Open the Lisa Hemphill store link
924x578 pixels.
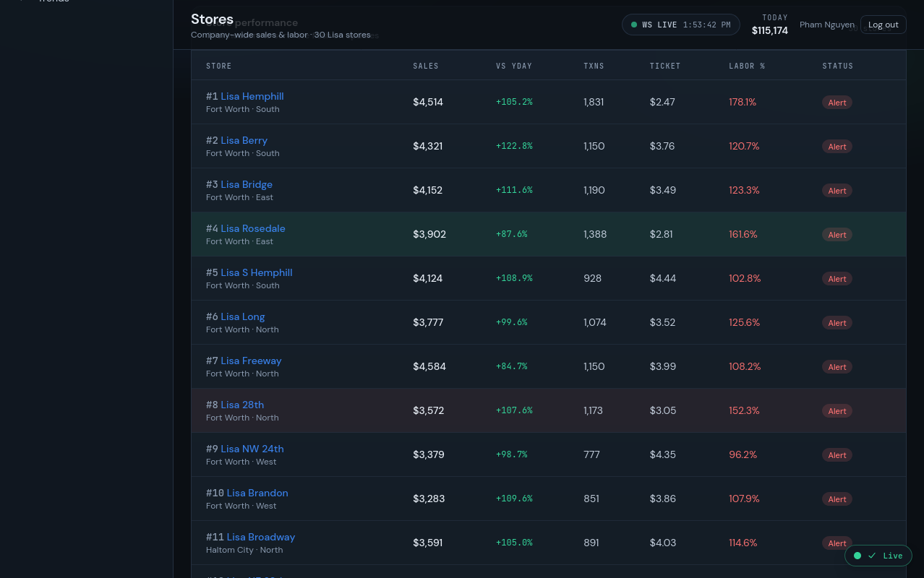click(252, 96)
